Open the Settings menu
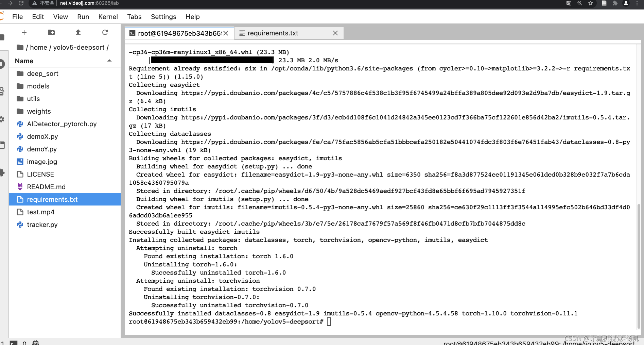 (163, 17)
